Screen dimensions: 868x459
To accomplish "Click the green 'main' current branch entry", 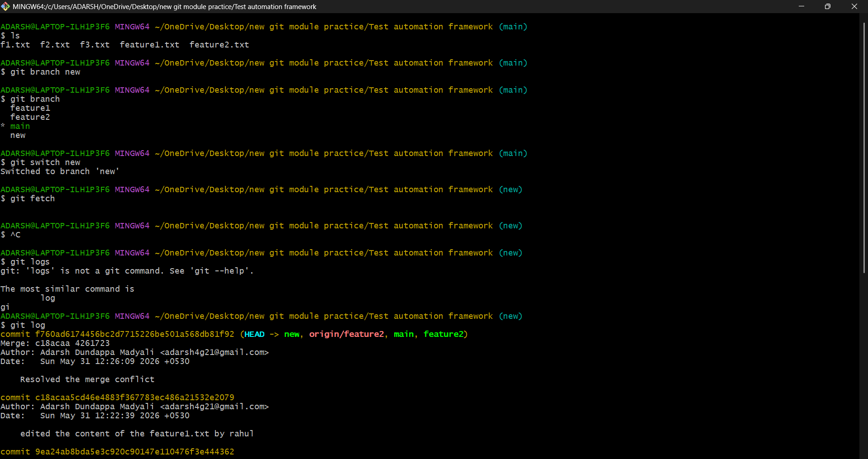I will pos(20,126).
